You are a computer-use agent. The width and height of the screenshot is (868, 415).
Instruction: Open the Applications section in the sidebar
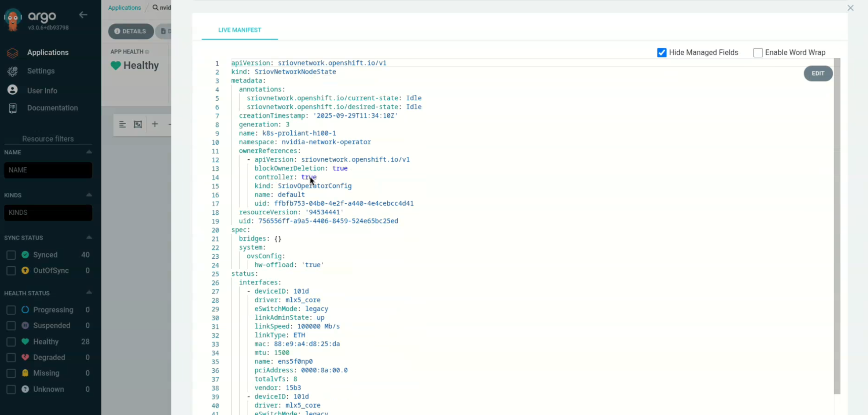(x=47, y=52)
